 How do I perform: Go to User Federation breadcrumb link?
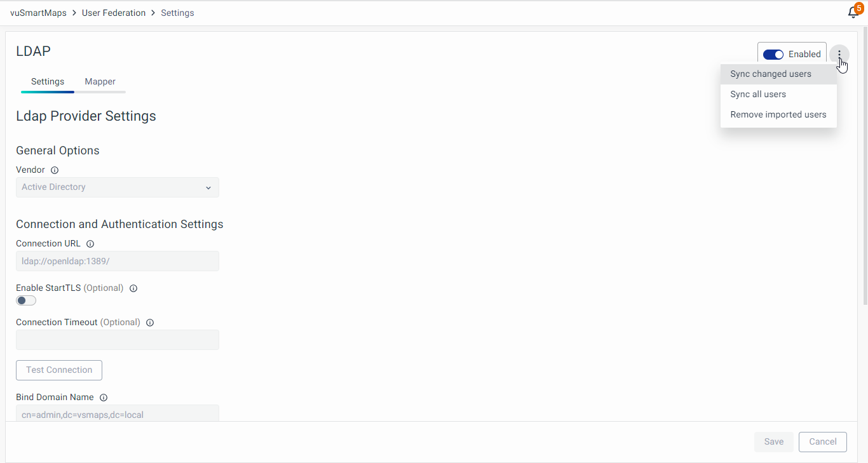(x=114, y=13)
